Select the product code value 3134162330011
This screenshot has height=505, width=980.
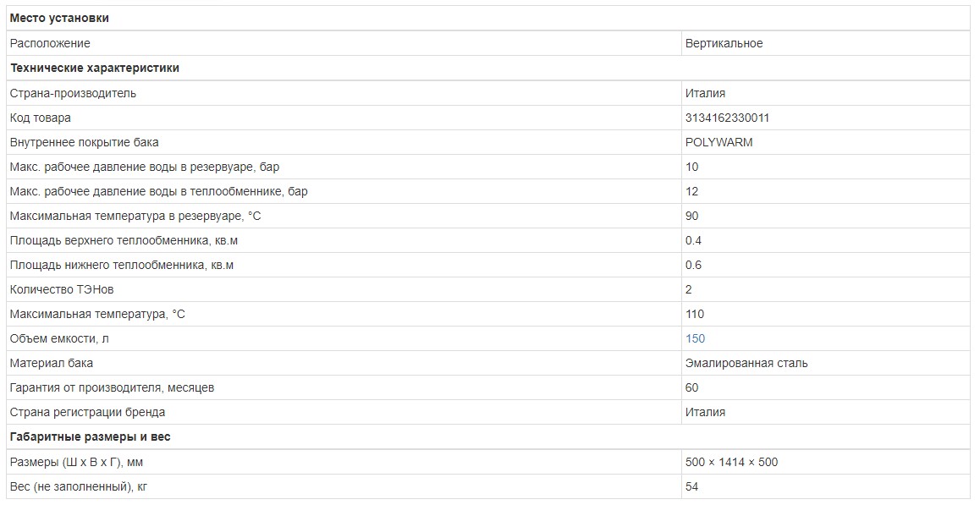click(x=727, y=118)
